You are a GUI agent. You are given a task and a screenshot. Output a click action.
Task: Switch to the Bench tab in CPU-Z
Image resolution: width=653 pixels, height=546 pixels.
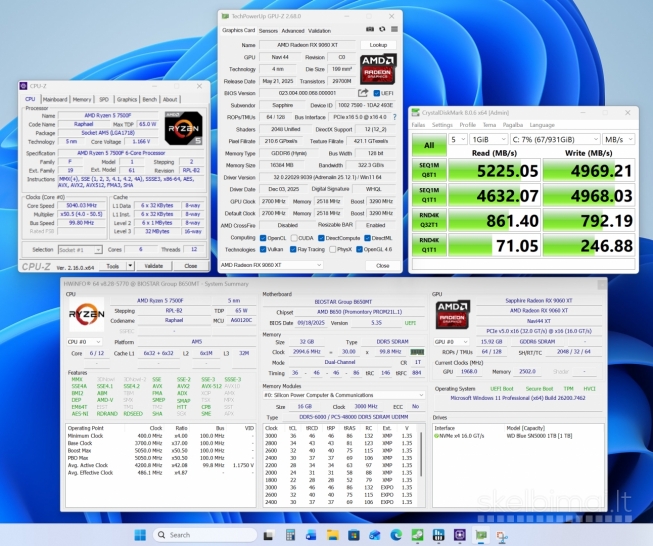(x=150, y=99)
